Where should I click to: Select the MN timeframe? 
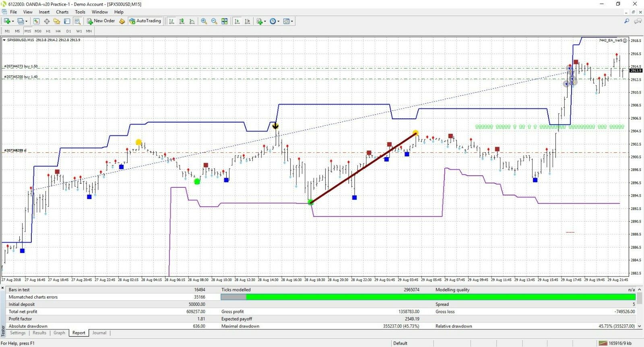tap(89, 31)
